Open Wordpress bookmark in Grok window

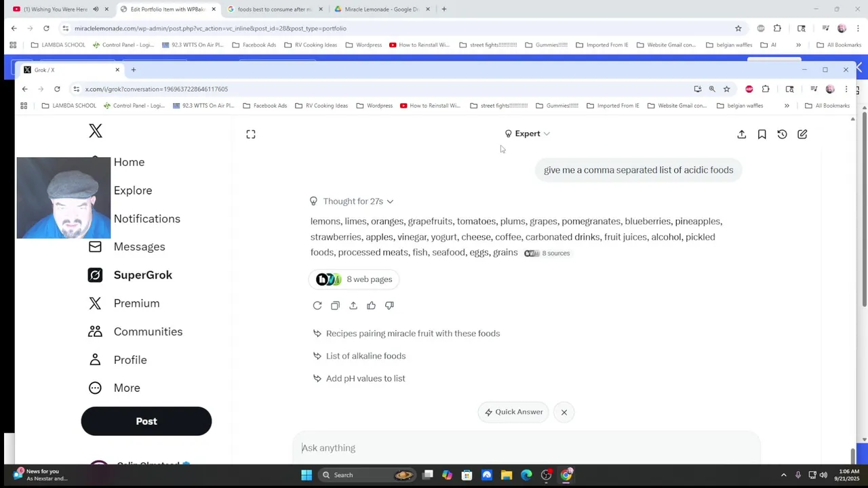click(374, 106)
